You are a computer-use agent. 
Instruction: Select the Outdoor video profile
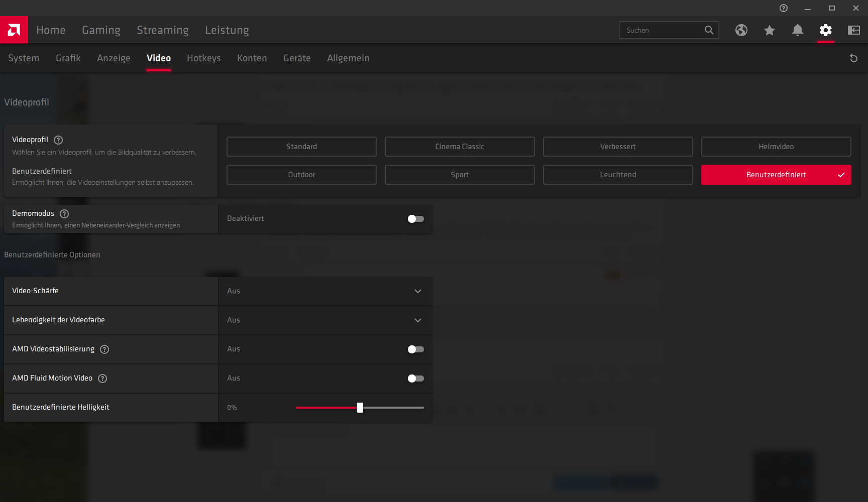[301, 175]
